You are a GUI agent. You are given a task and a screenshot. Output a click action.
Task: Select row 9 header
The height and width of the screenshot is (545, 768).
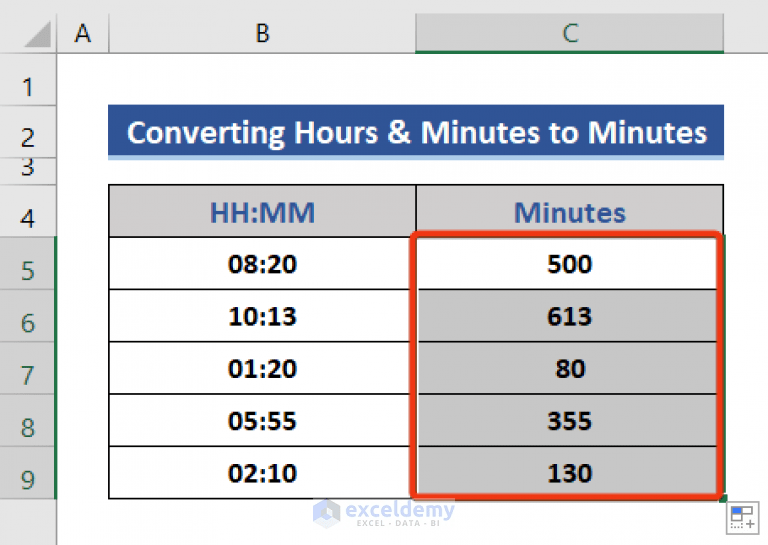click(x=28, y=473)
